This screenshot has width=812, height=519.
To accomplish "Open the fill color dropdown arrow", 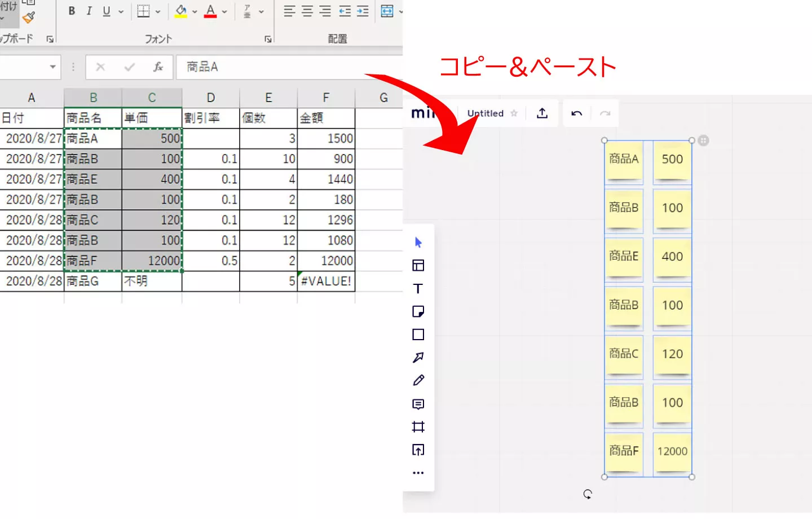I will pos(195,11).
